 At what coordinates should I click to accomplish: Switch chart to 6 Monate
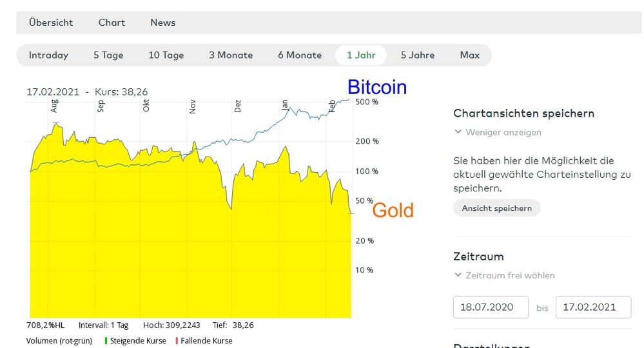tap(300, 55)
